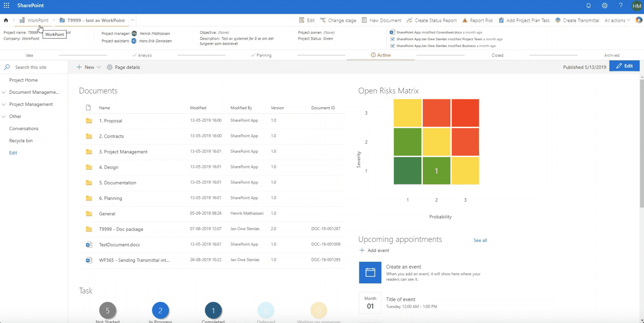The image size is (644, 323).
Task: Click the Coversheet.docx Word icon in activity
Action: click(392, 32)
